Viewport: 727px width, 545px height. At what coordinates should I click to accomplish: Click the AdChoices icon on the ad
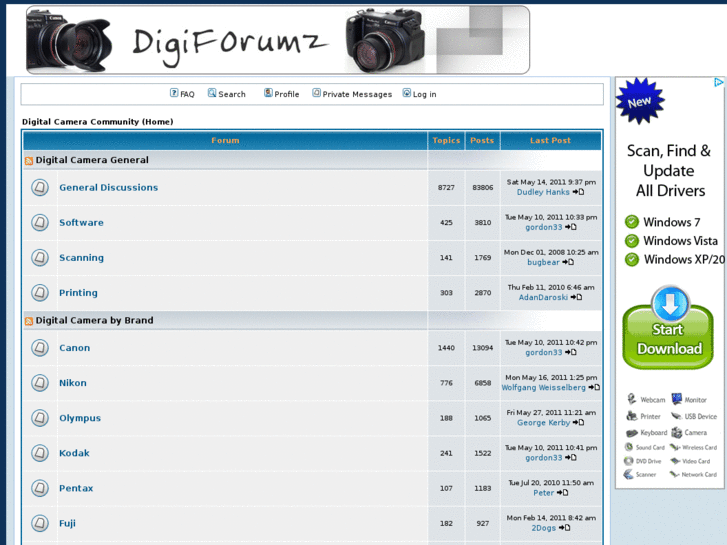[x=719, y=82]
